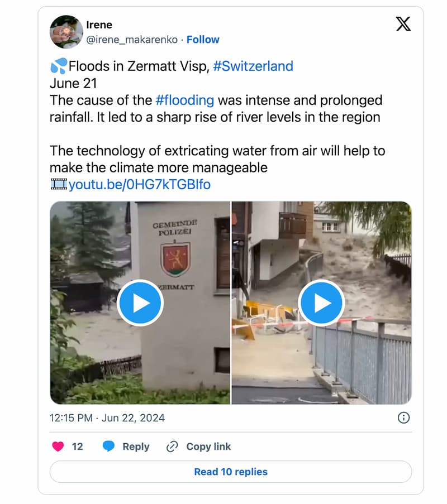Image resolution: width=447 pixels, height=504 pixels.
Task: Open the youtu.be/0HG7kTGBlfo link
Action: pyautogui.click(x=140, y=185)
